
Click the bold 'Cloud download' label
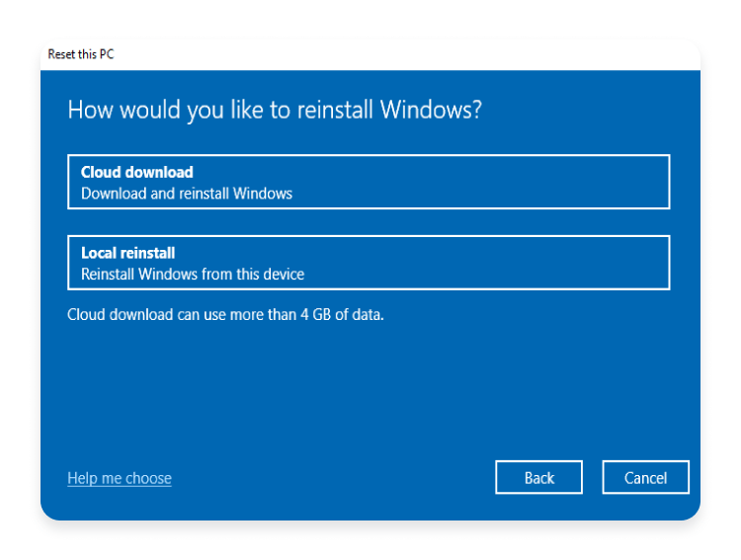(x=136, y=172)
